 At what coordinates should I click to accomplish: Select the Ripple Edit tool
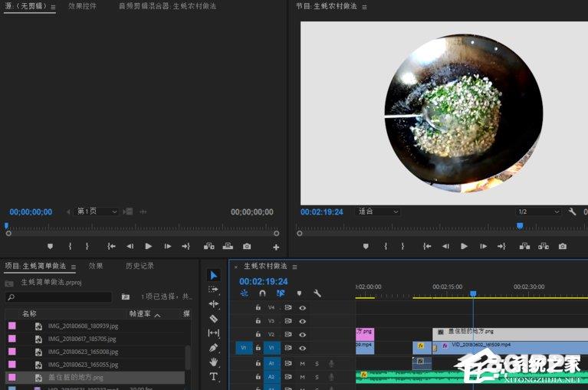213,304
